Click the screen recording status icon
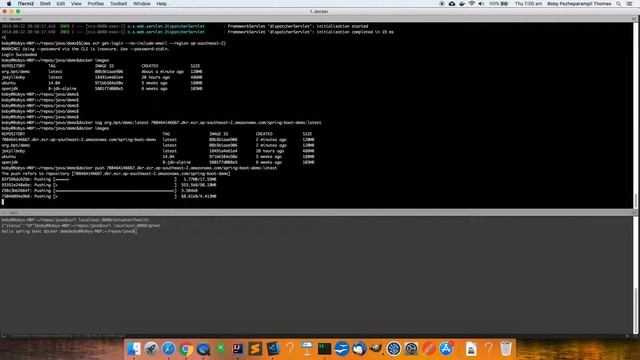This screenshot has width=640, height=360. (x=442, y=4)
